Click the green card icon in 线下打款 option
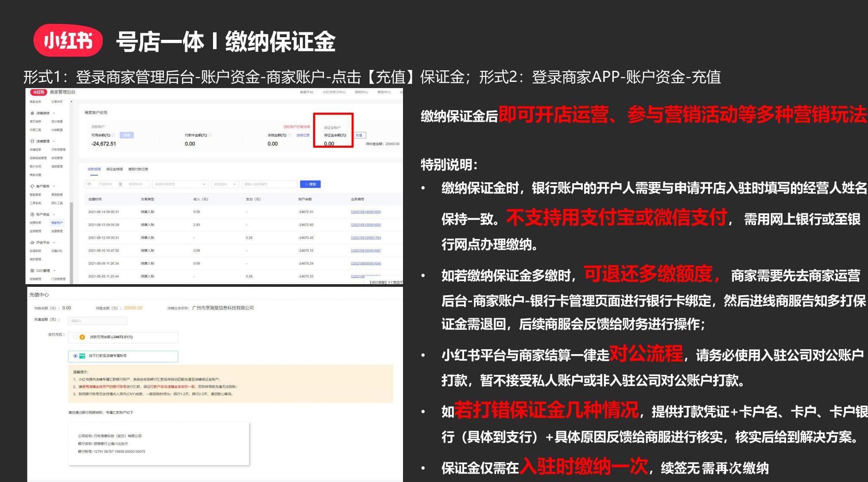The width and height of the screenshot is (868, 482). (x=82, y=356)
